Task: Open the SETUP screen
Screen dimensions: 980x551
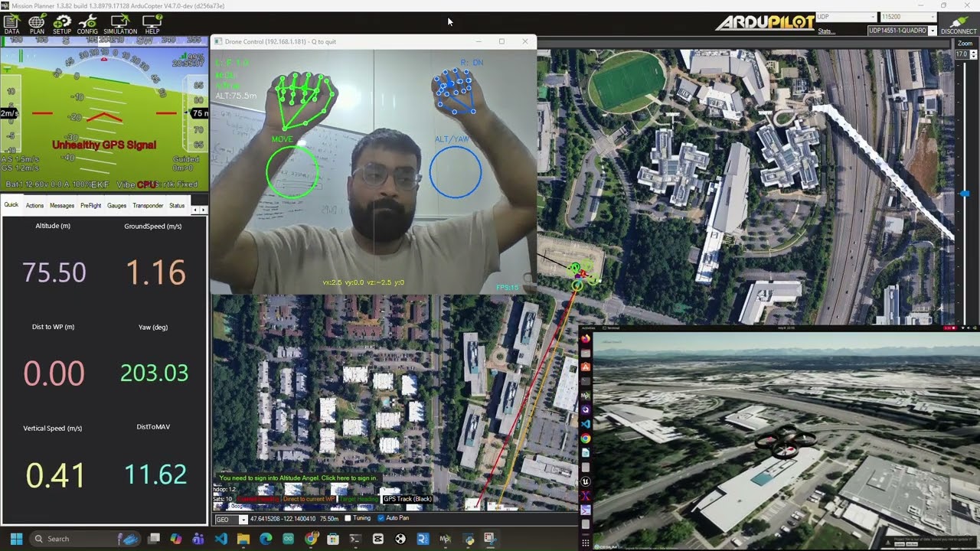Action: (62, 24)
